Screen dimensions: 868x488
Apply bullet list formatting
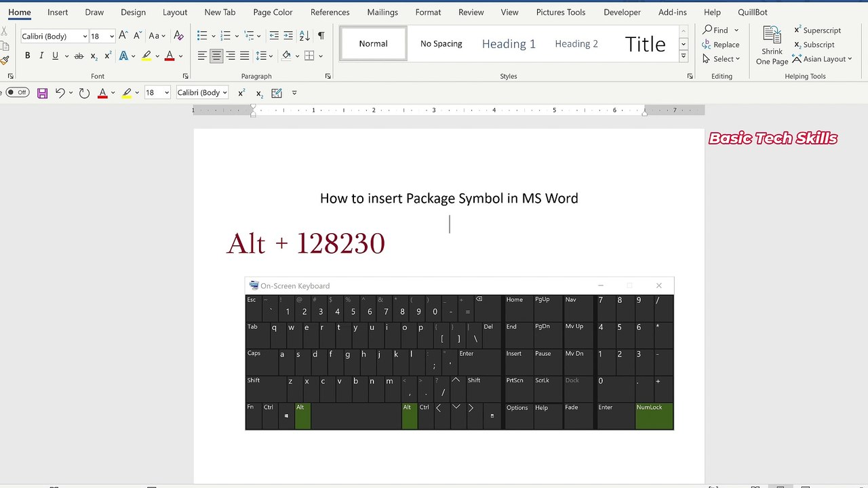click(202, 35)
